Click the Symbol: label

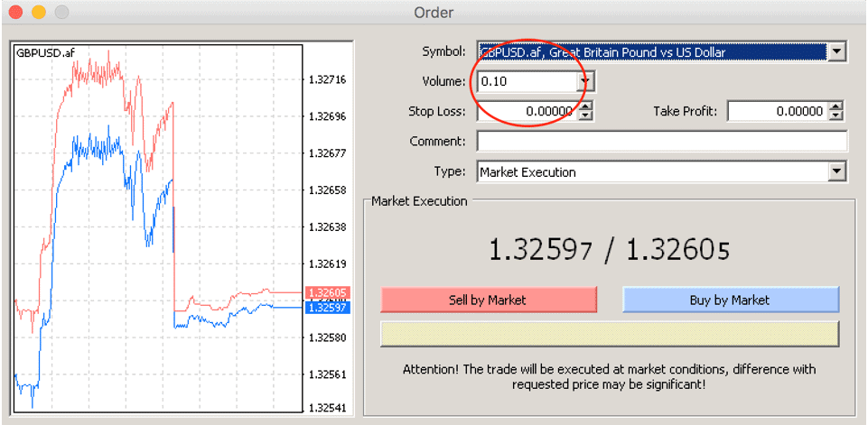pos(444,52)
